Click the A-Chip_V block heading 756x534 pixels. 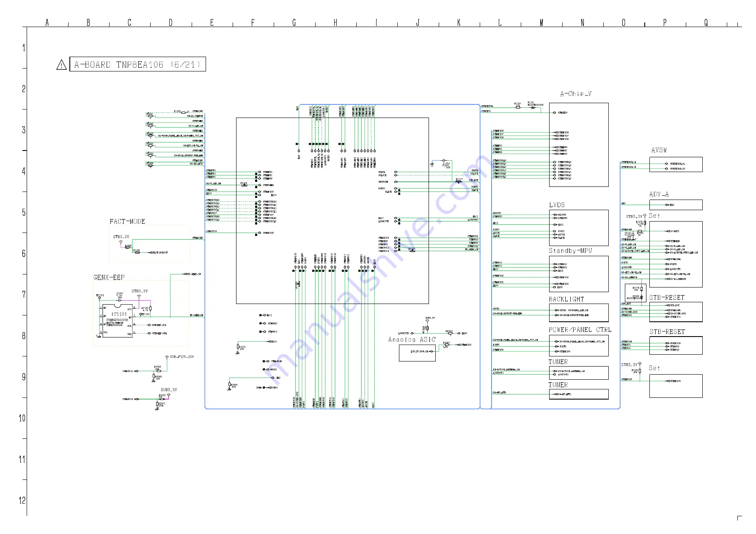576,94
